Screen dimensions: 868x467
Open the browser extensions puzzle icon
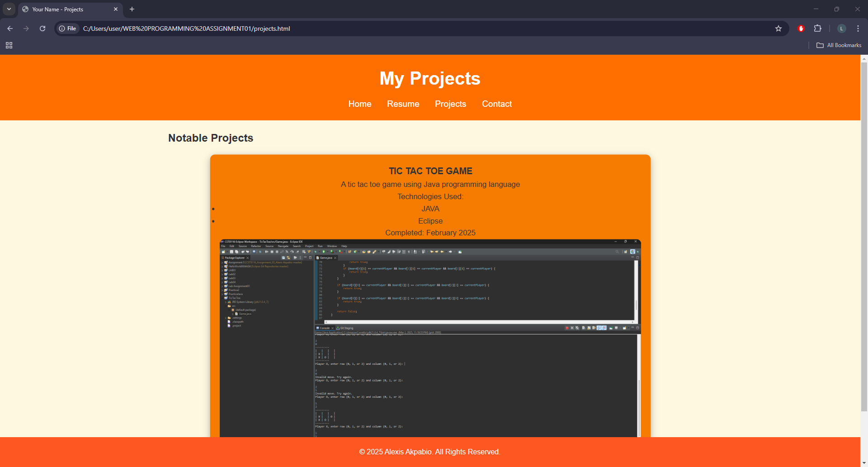click(818, 29)
